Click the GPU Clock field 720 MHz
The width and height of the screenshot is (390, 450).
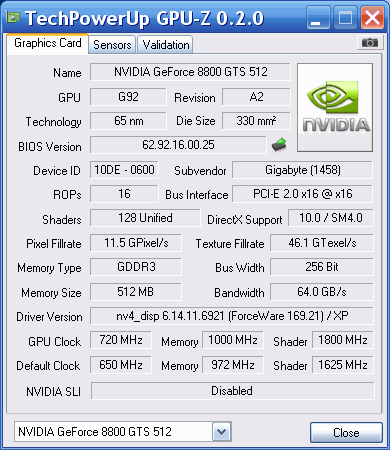pos(121,340)
